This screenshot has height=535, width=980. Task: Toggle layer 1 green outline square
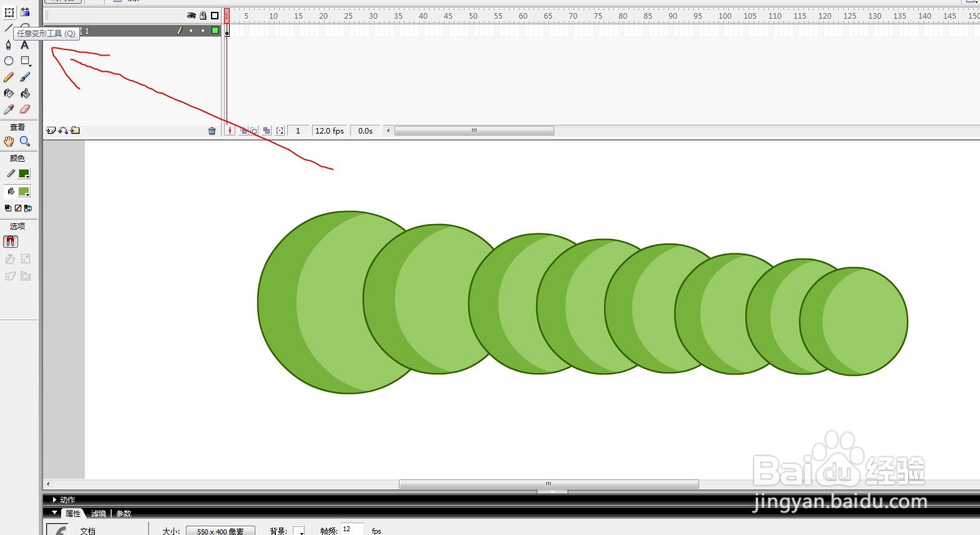tap(215, 31)
